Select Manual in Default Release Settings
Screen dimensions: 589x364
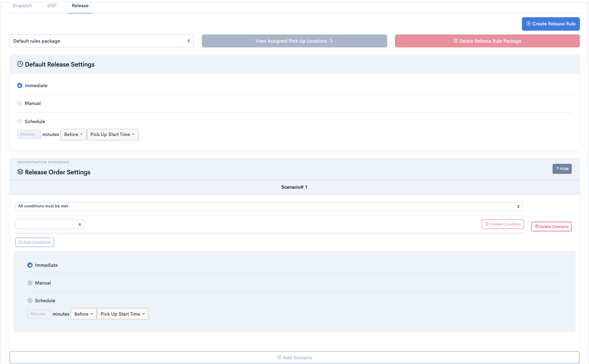click(20, 103)
